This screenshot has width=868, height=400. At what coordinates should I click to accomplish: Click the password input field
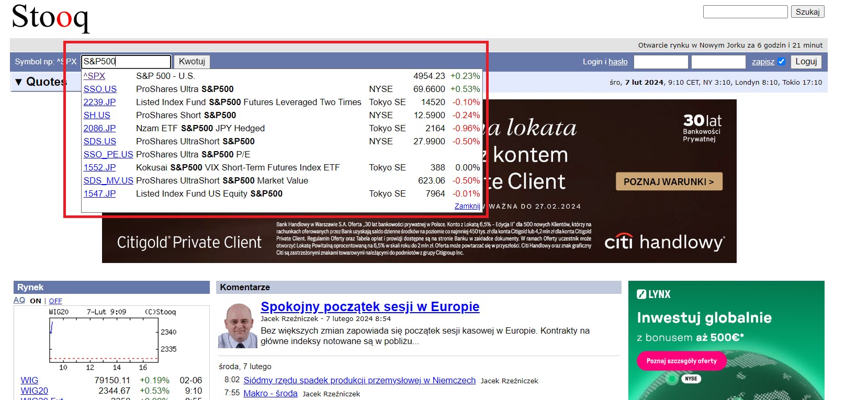[x=718, y=62]
